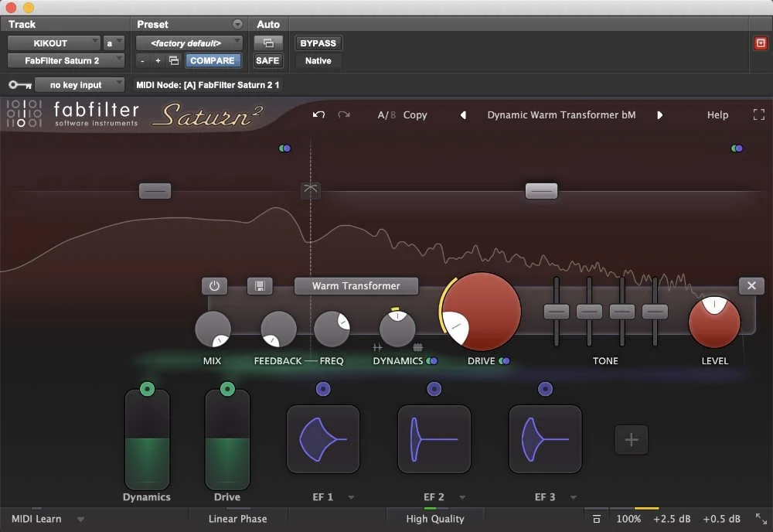Click the next preset plus button
773x532 pixels.
pyautogui.click(x=158, y=60)
